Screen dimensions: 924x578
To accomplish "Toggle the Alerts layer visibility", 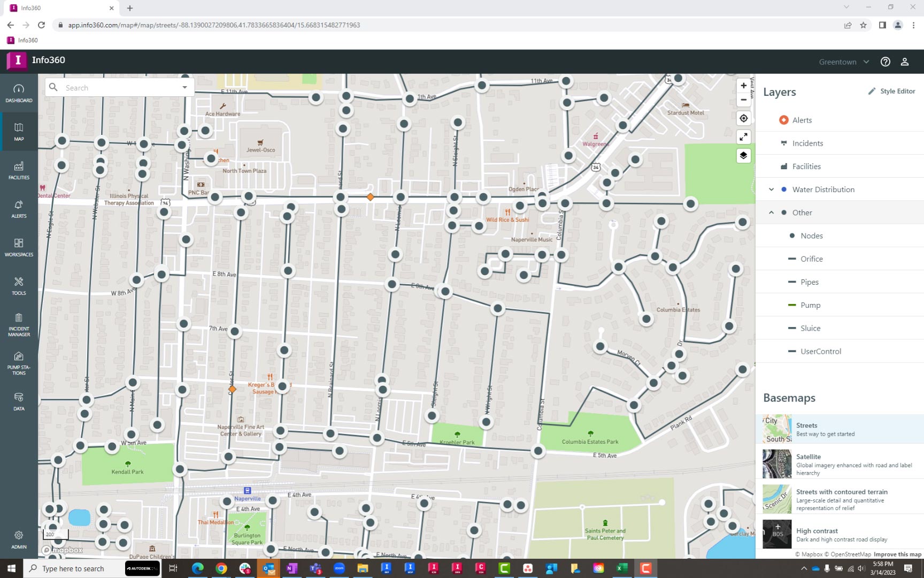I will coord(784,120).
